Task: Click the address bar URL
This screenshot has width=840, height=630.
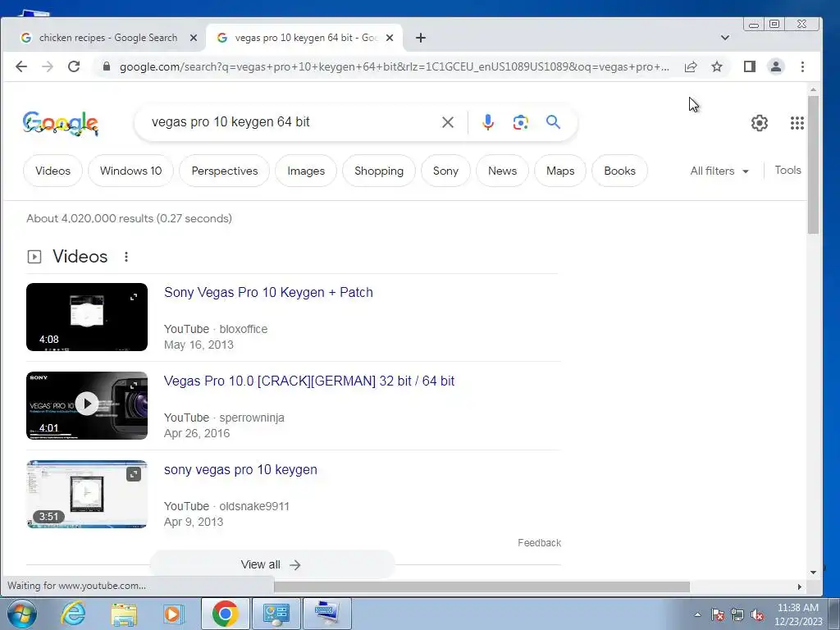Action: coord(394,66)
